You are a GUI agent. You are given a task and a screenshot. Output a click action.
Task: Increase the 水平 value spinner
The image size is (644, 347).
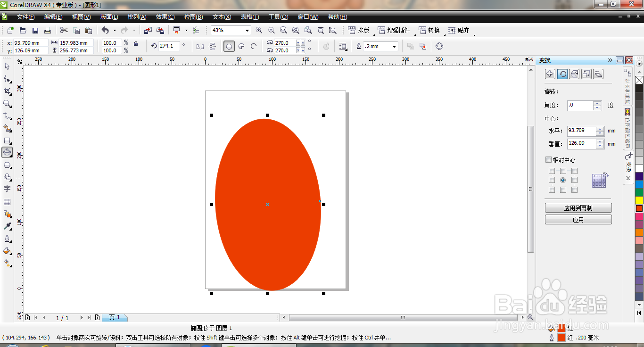click(600, 129)
